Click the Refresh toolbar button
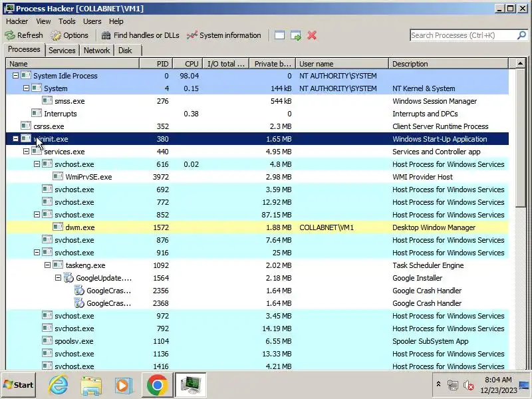Image resolution: width=532 pixels, height=399 pixels. coord(24,35)
